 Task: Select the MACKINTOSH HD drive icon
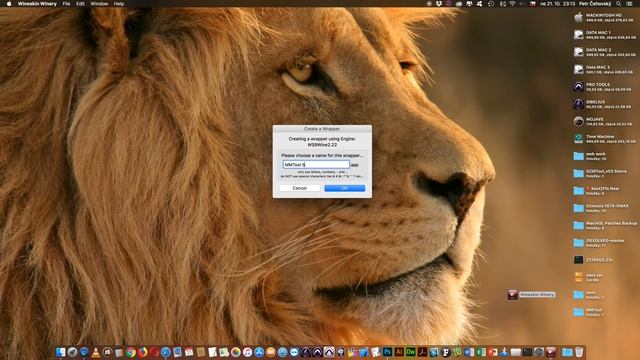(578, 17)
